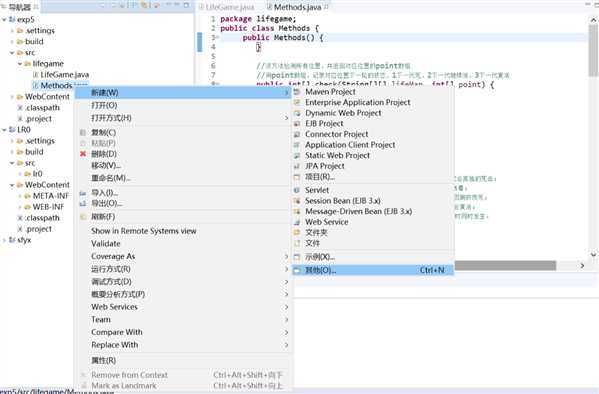Expand the WEB-INF folder
599x394 pixels.
[20, 207]
